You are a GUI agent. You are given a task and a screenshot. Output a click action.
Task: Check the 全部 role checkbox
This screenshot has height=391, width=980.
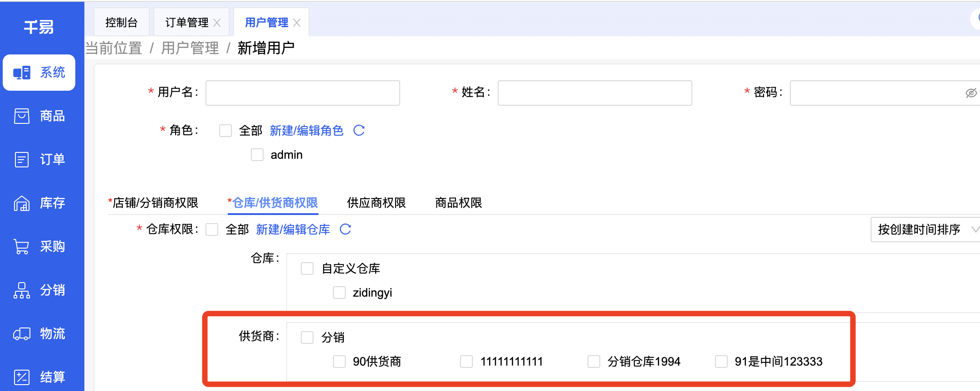tap(225, 131)
